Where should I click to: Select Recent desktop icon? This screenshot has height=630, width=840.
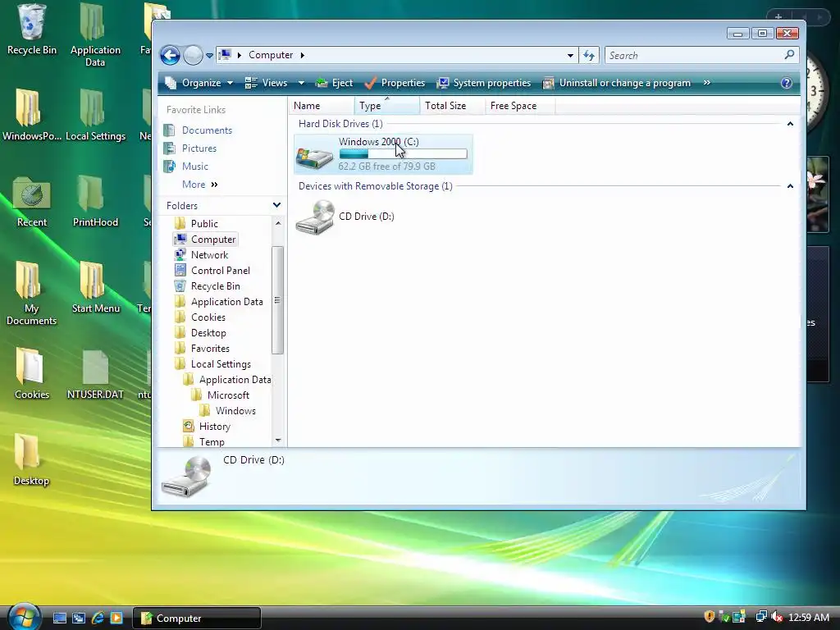pyautogui.click(x=32, y=202)
